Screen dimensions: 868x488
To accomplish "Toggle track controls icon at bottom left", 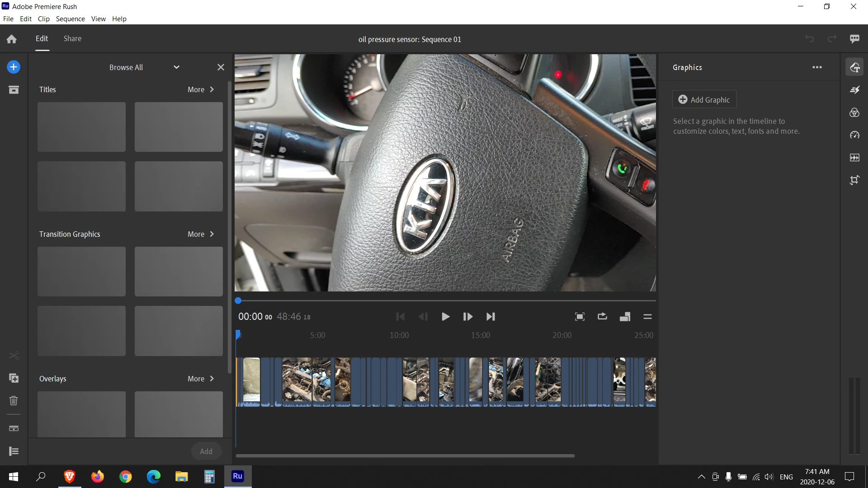I will [14, 451].
